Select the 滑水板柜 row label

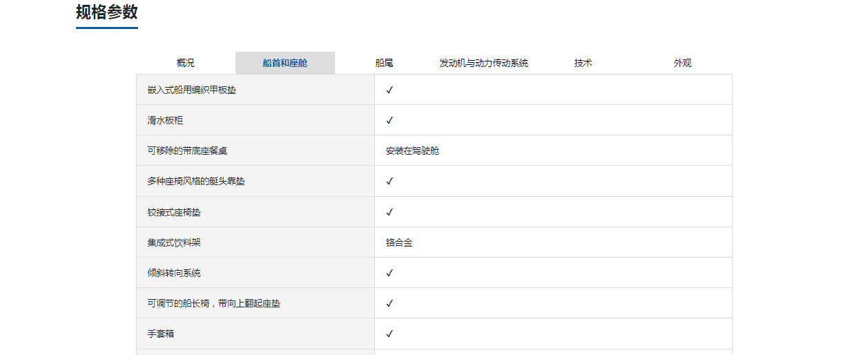click(166, 120)
